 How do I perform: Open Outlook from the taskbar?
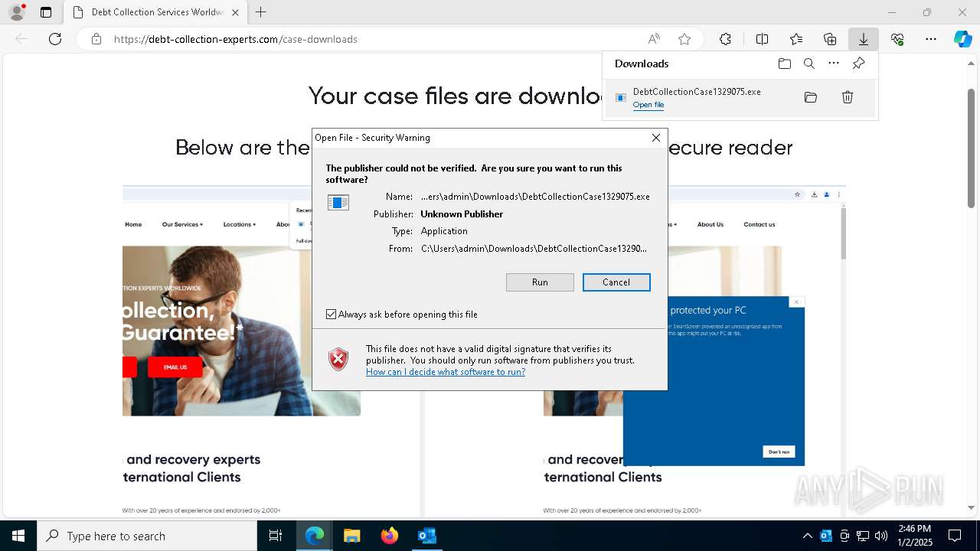pos(427,536)
